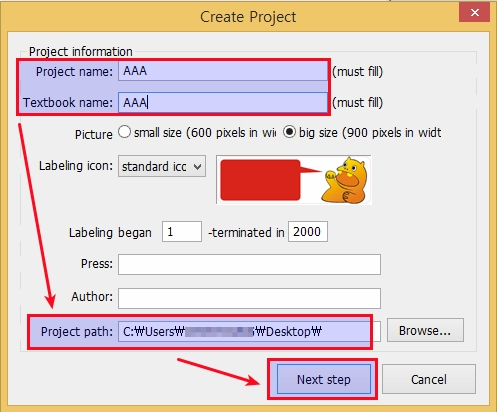This screenshot has width=497, height=412.
Task: Click the Project name input field
Action: click(x=223, y=71)
